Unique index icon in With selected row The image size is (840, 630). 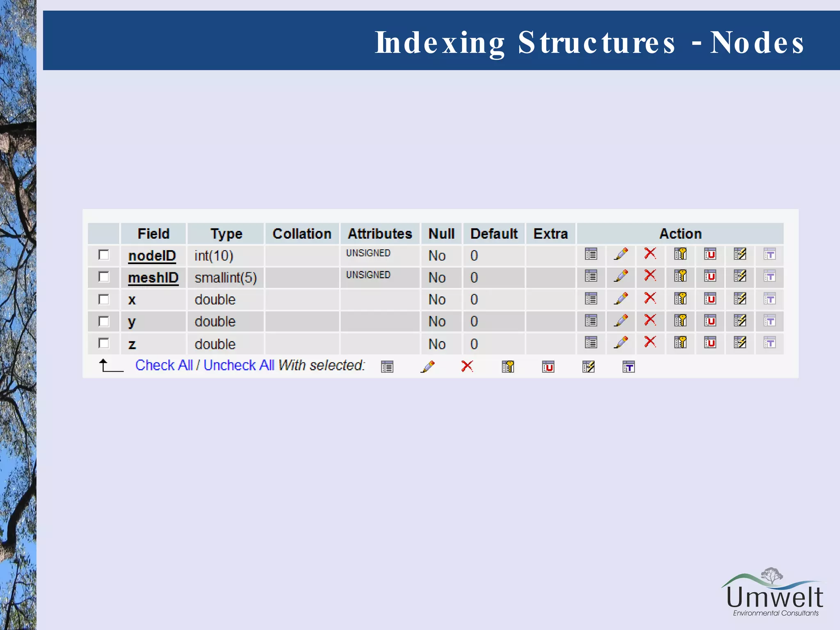click(548, 367)
